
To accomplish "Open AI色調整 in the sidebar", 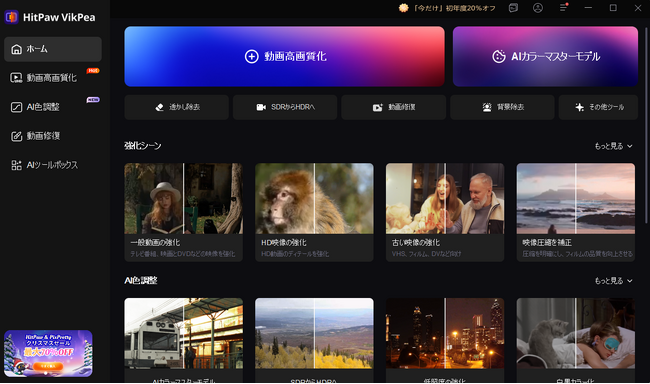I will 53,107.
